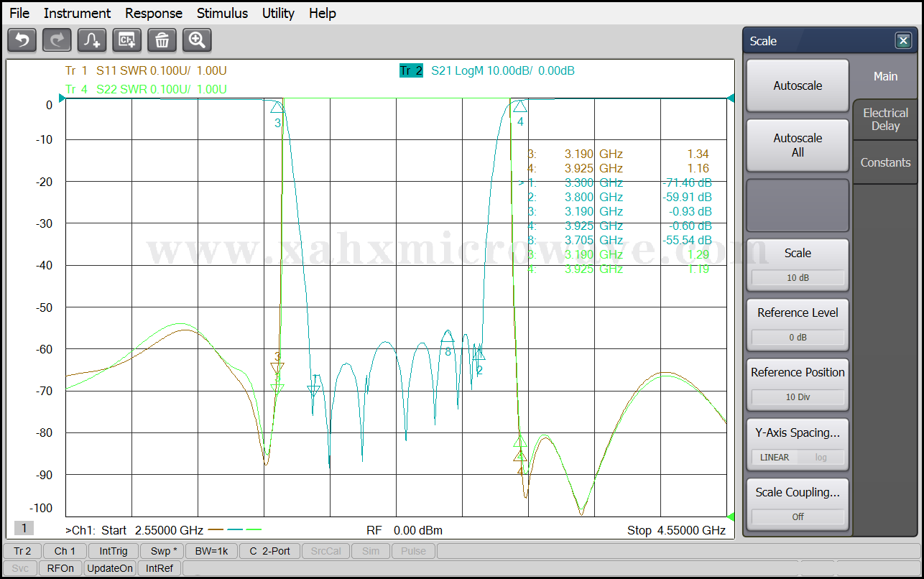Click the Start 2.55000 GHz readout
The width and height of the screenshot is (924, 579).
(x=152, y=531)
